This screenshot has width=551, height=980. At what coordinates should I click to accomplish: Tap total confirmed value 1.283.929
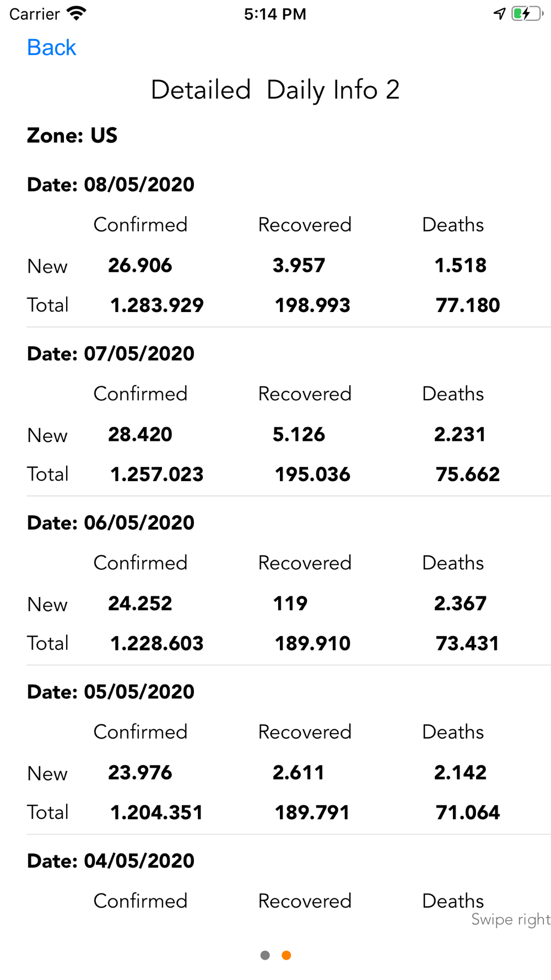[x=157, y=305]
